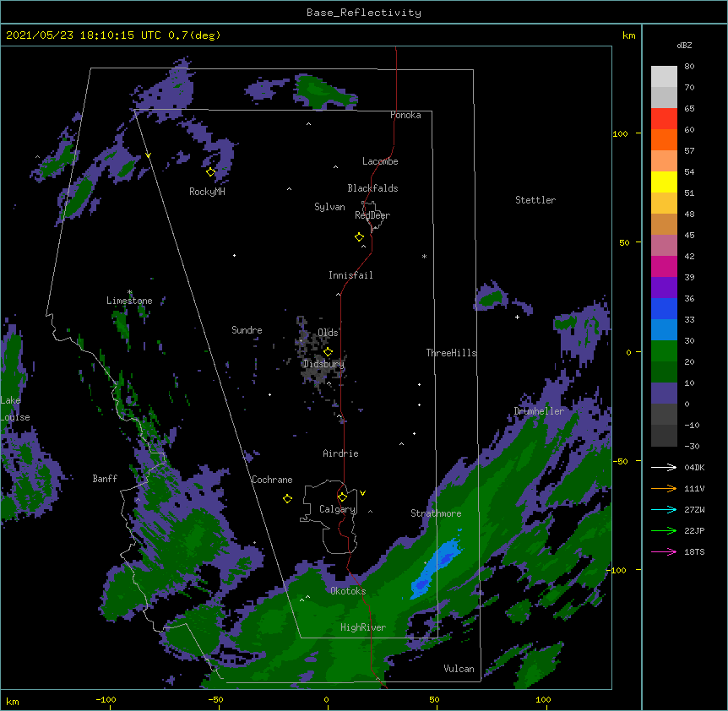Click the HighRiver town label

[x=363, y=627]
